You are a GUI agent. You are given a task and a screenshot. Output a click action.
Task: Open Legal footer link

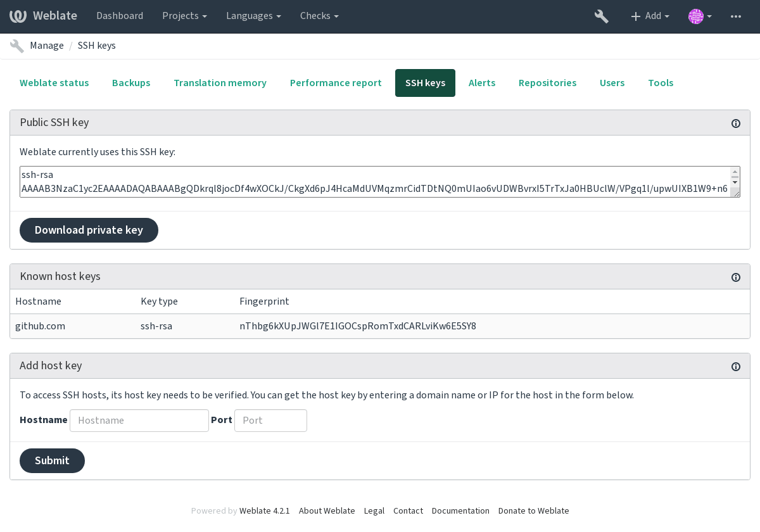click(374, 511)
